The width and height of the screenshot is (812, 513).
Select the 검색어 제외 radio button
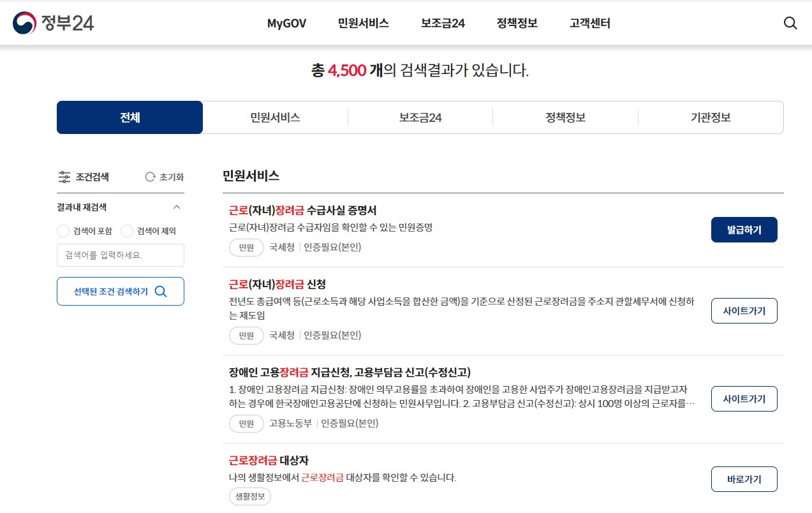pyautogui.click(x=126, y=231)
